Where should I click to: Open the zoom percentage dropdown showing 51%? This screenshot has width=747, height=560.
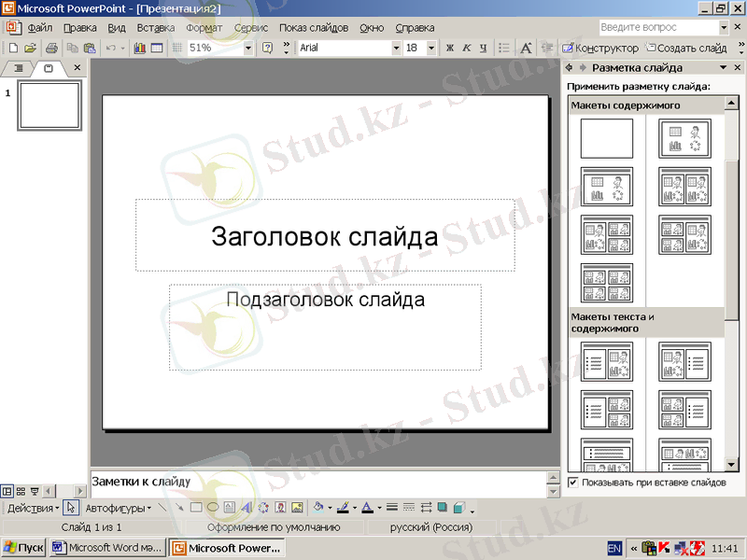[x=248, y=48]
